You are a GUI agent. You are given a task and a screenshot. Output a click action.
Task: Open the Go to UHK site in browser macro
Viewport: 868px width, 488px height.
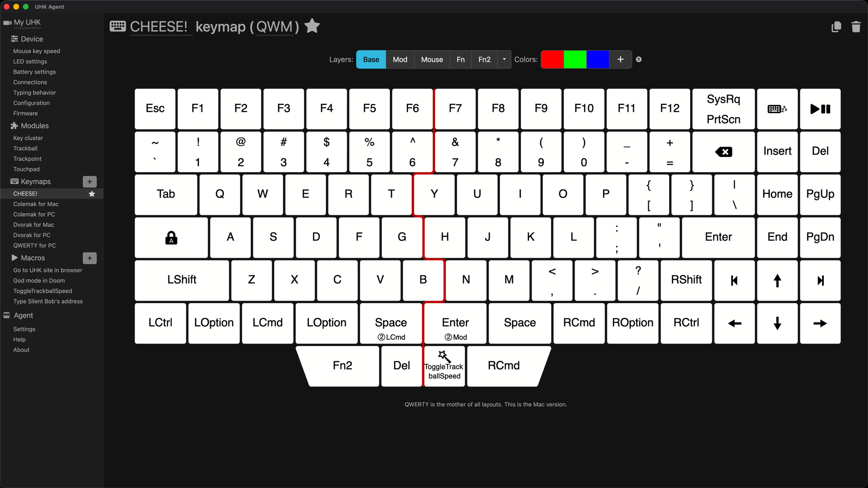[x=48, y=270]
